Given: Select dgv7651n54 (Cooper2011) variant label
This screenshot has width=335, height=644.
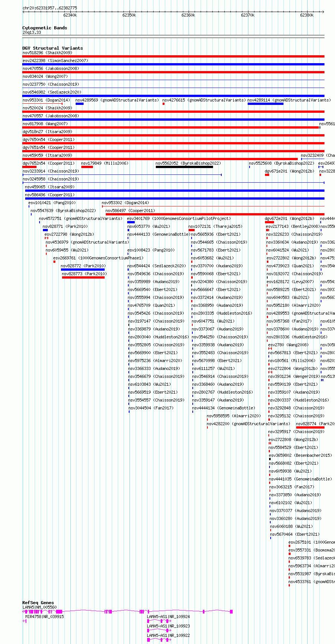Looking at the screenshot, I should click(49, 148).
